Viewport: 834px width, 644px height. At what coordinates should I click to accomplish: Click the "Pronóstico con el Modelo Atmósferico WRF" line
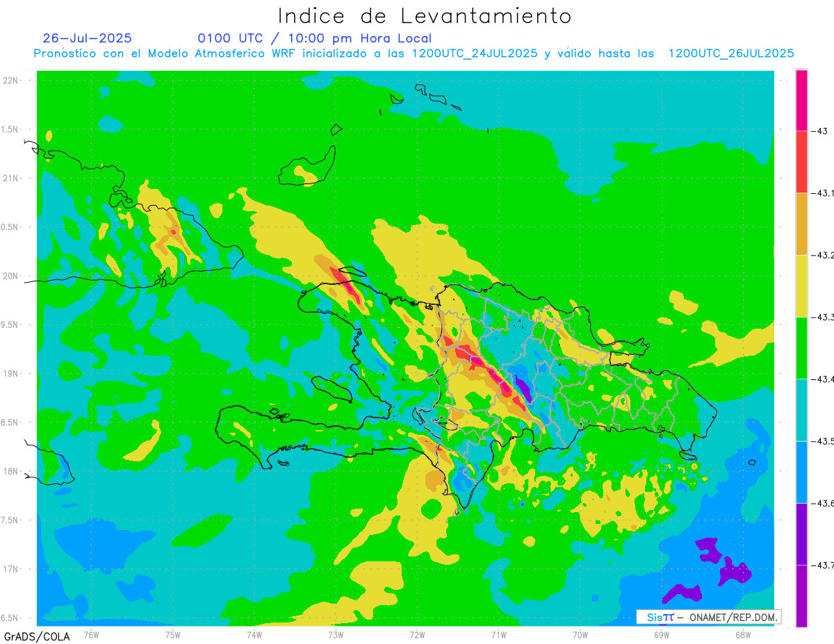(414, 53)
